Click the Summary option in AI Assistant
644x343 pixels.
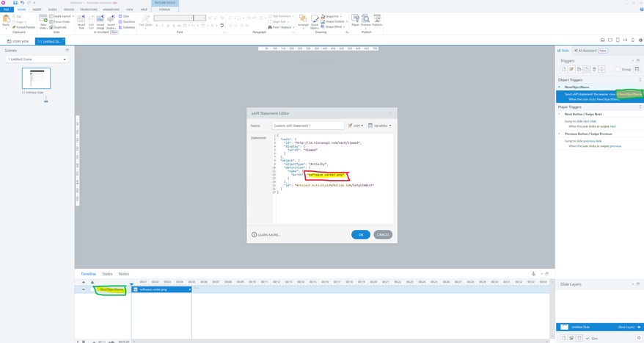(127, 27)
